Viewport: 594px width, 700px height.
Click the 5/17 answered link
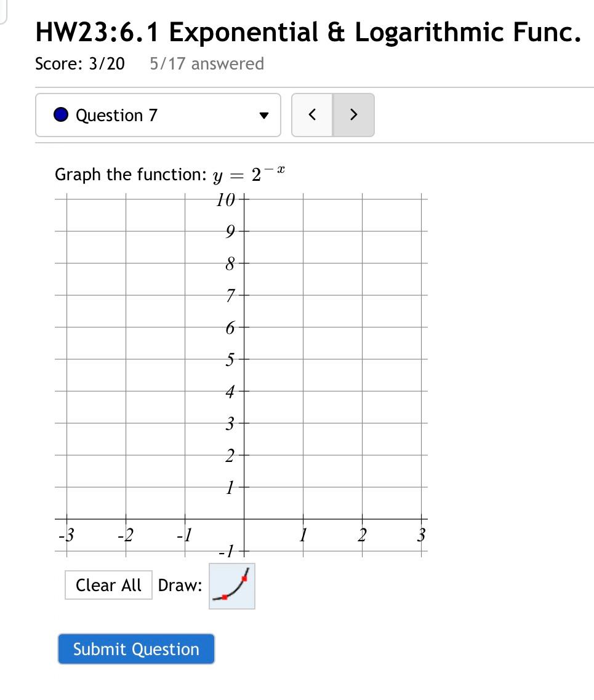(x=206, y=63)
